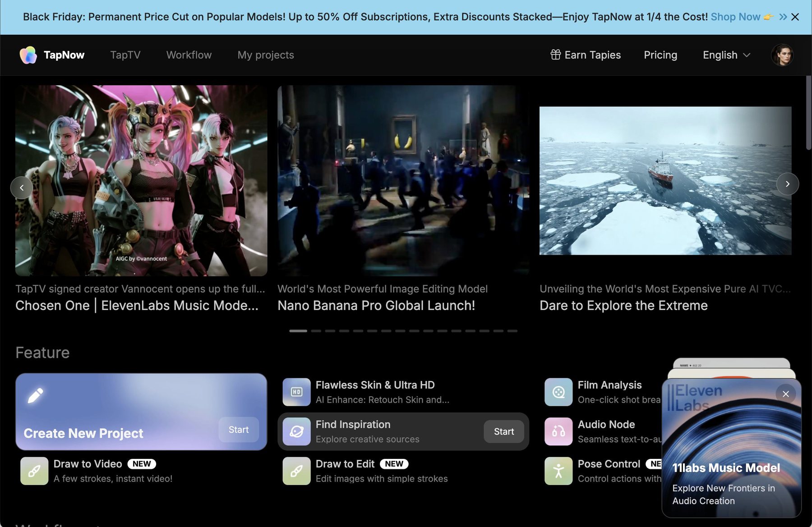Click 'A few strokes, instant video!' description
This screenshot has height=527, width=812.
click(113, 479)
